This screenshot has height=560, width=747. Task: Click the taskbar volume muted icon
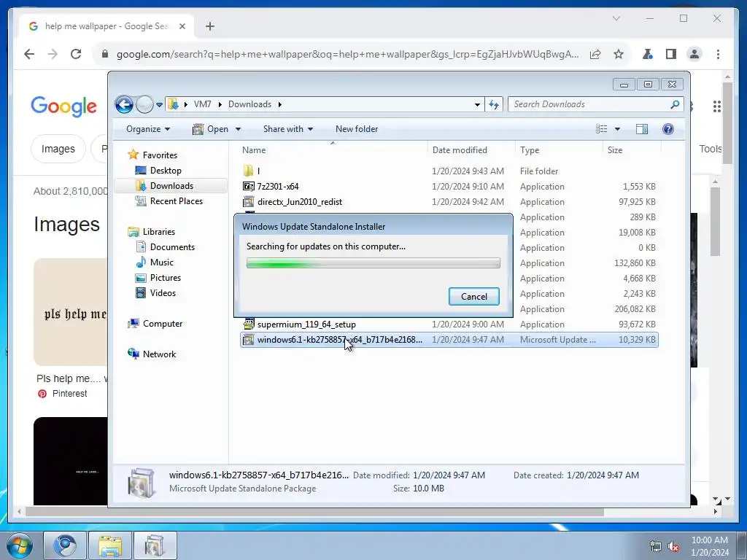673,546
